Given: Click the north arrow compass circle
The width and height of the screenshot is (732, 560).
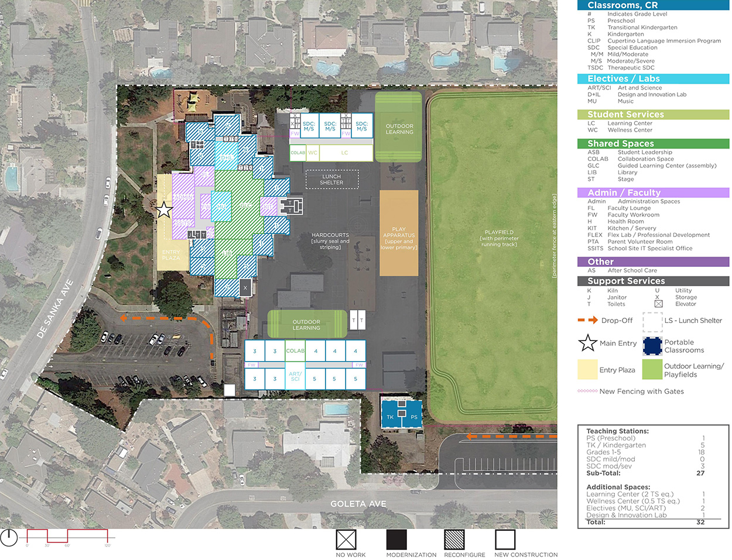Looking at the screenshot, I should pyautogui.click(x=9, y=538).
